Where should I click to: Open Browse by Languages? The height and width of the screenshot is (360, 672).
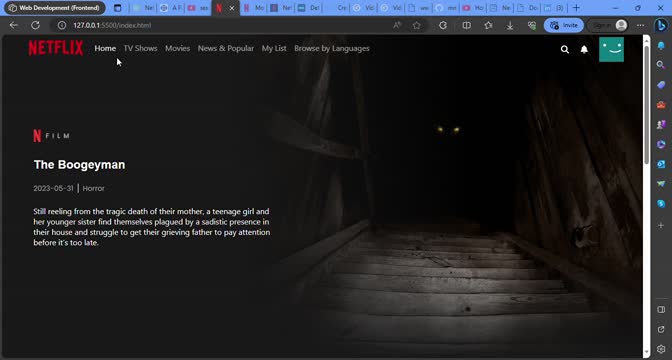(332, 48)
